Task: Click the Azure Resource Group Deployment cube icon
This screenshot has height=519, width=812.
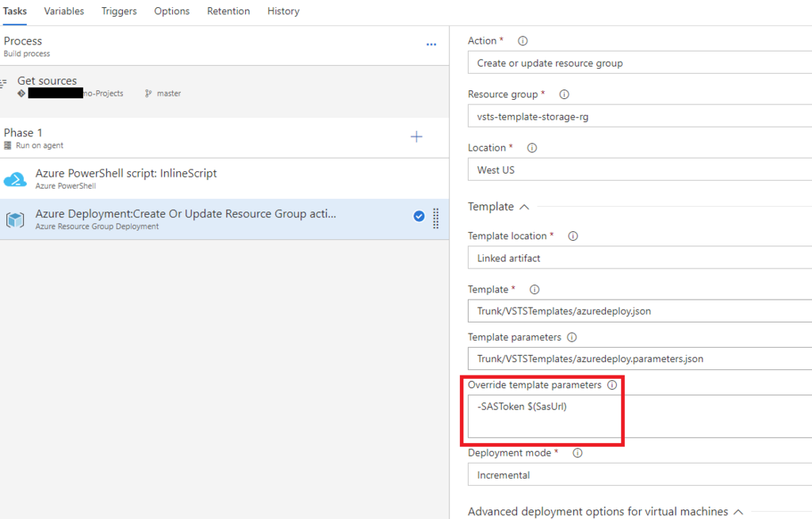Action: pyautogui.click(x=15, y=219)
